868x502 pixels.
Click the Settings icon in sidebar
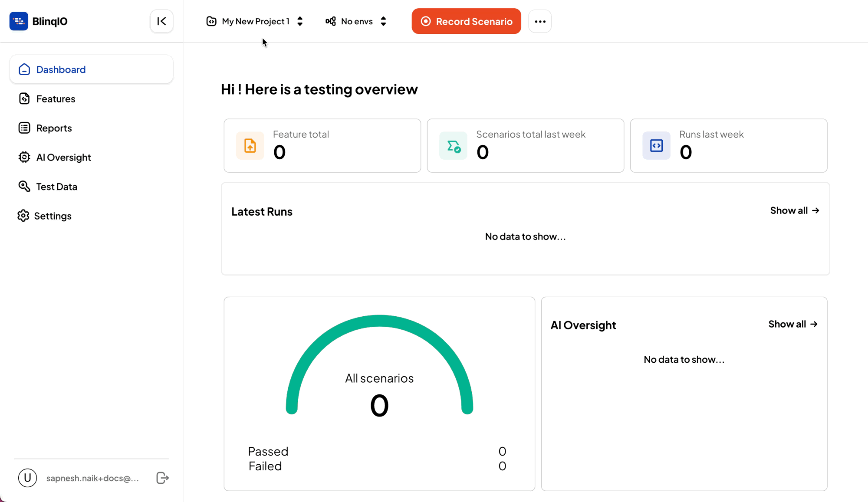(24, 216)
